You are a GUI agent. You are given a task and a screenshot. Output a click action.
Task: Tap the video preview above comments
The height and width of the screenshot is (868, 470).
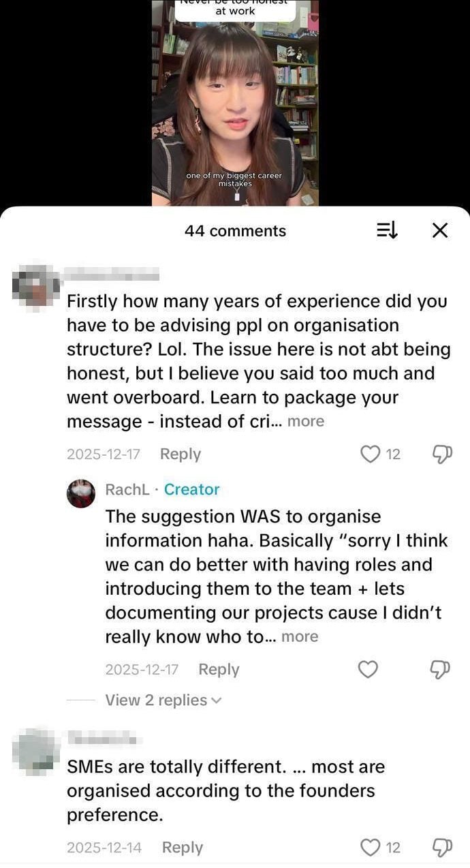[235, 102]
